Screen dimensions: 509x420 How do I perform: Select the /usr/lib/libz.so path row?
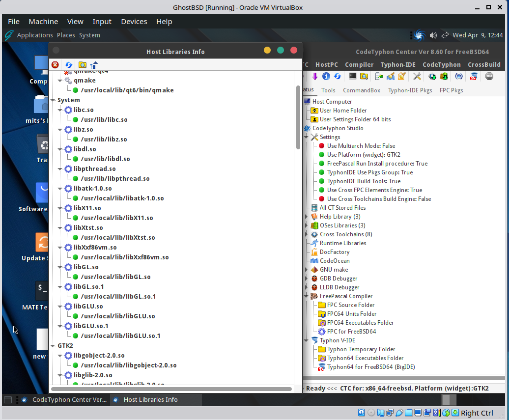pyautogui.click(x=104, y=139)
